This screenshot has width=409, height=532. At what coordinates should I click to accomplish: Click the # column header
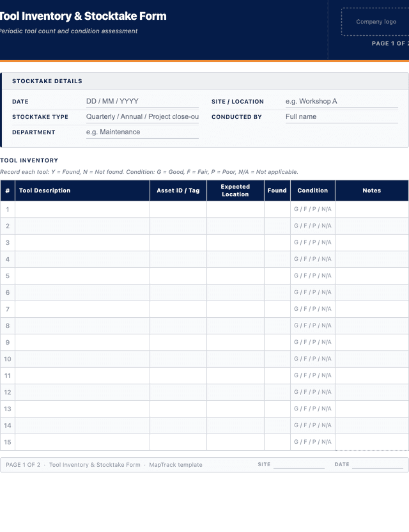(8, 191)
